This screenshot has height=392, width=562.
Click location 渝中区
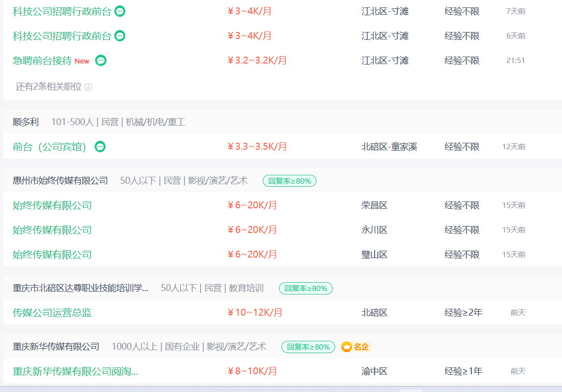(x=374, y=371)
